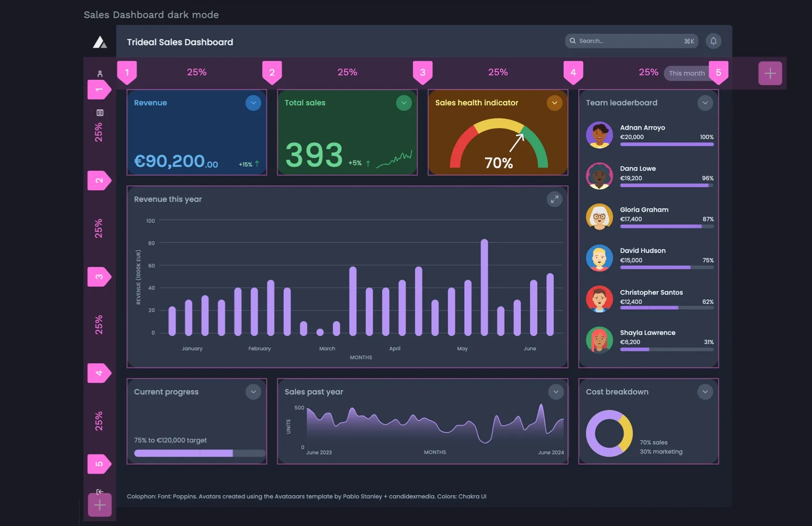Click the Total sales sparkline trend
The image size is (812, 526).
click(394, 159)
